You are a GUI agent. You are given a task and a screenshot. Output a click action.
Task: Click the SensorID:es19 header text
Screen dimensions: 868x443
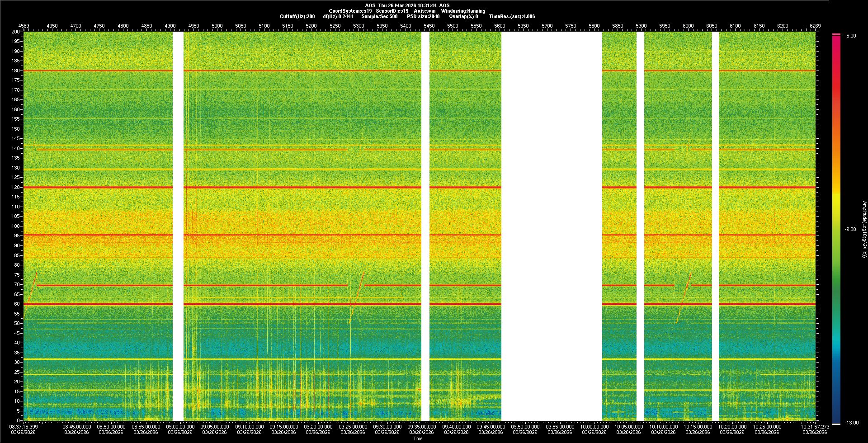pyautogui.click(x=392, y=11)
